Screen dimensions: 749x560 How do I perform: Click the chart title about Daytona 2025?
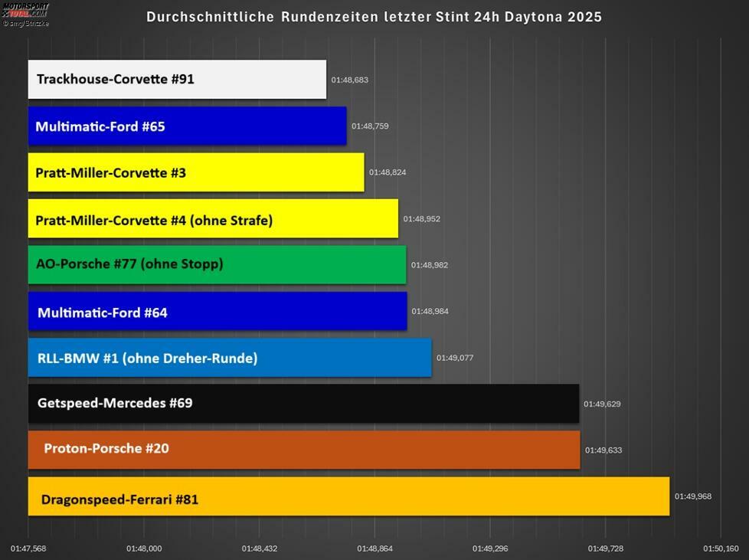point(374,17)
